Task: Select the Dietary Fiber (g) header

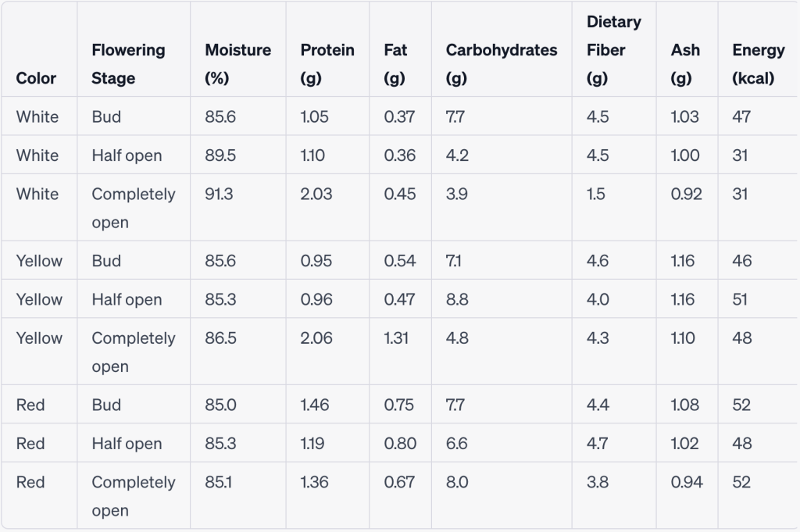Action: point(613,50)
